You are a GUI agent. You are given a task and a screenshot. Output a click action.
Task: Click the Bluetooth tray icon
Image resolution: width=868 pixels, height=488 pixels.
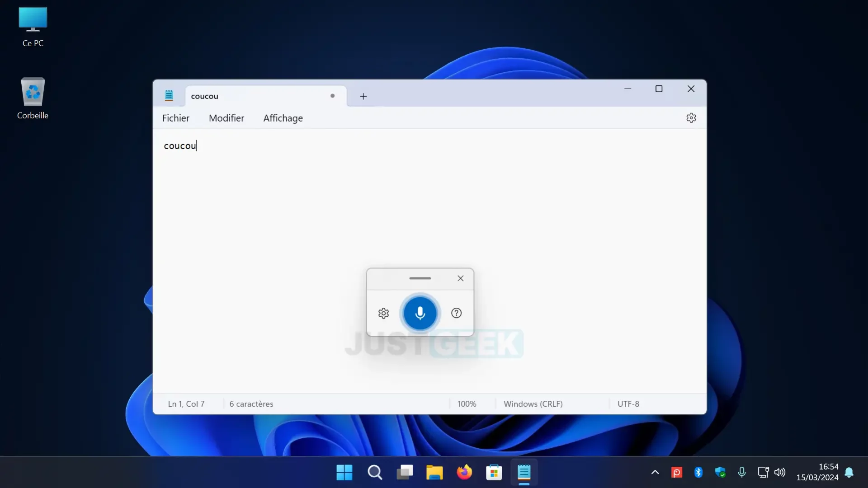[698, 473]
